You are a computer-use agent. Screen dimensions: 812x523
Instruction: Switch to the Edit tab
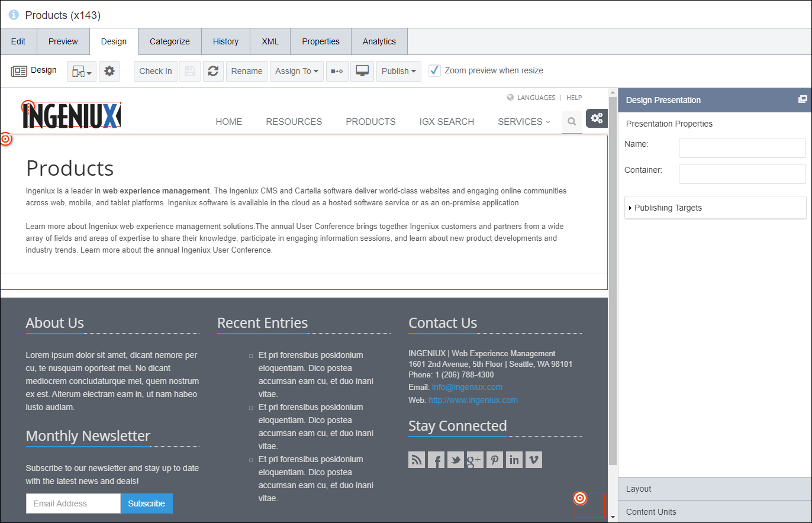click(x=18, y=41)
